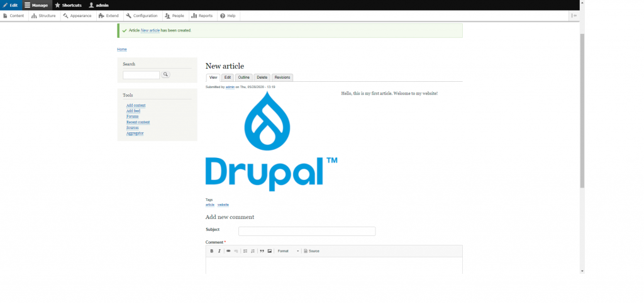644x304 pixels.
Task: Click the Bold icon in comment editor
Action: click(x=212, y=251)
